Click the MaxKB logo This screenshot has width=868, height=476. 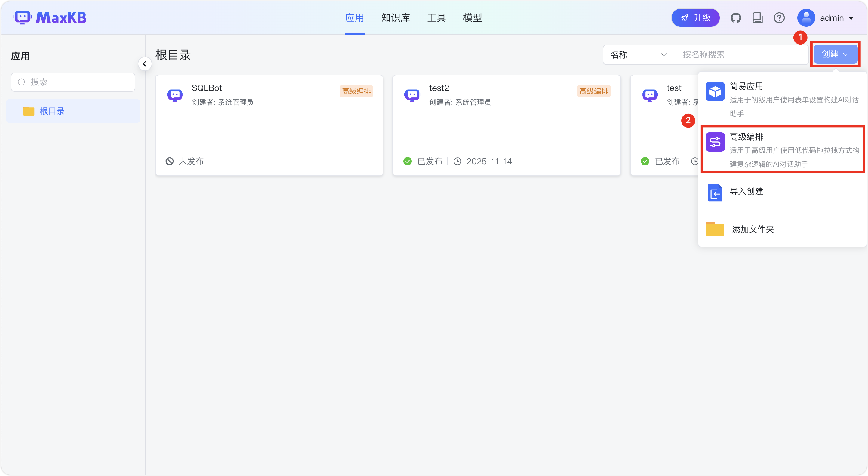click(50, 17)
